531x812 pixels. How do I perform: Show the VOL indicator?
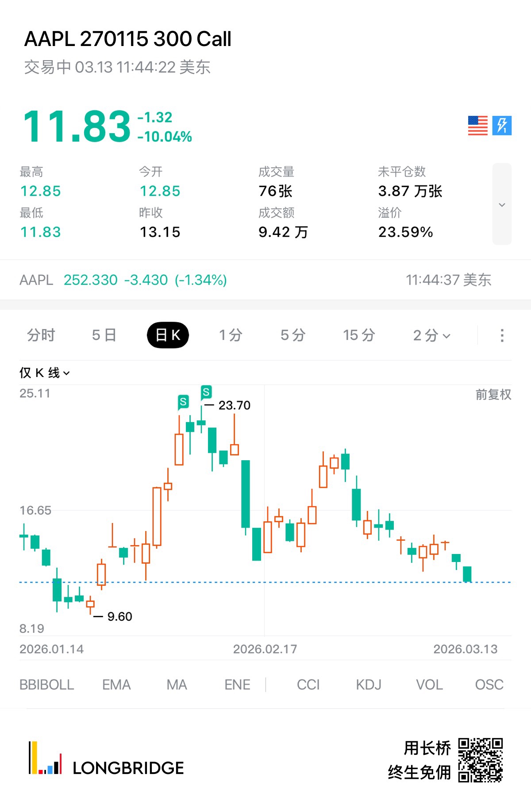[429, 685]
